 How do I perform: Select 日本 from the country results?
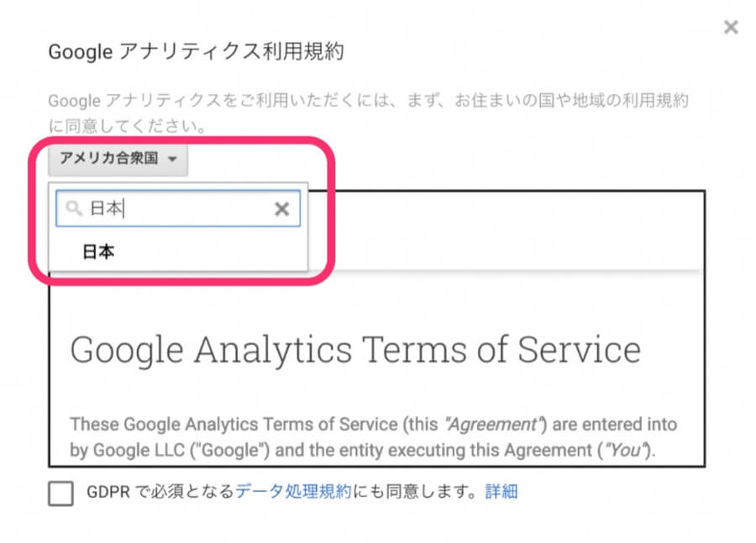pyautogui.click(x=98, y=252)
